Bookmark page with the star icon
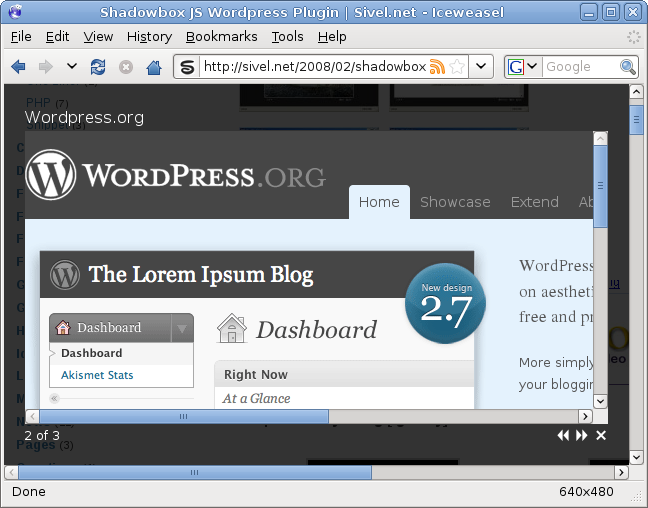 [x=457, y=67]
